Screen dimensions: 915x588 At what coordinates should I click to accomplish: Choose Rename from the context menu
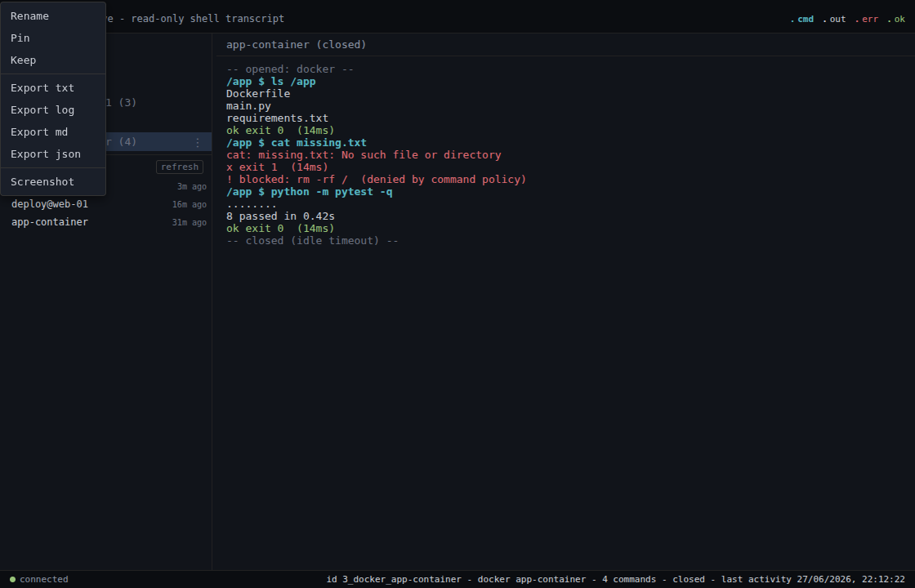53,16
